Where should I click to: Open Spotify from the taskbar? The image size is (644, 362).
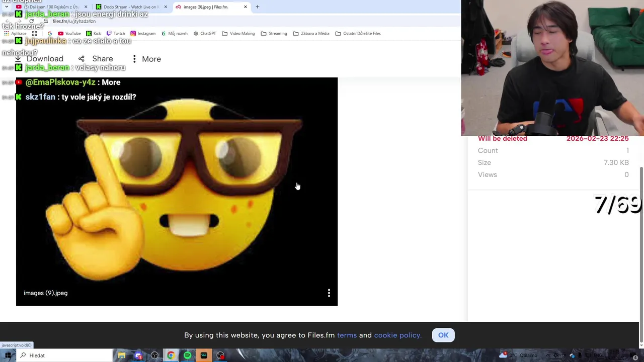point(187,355)
